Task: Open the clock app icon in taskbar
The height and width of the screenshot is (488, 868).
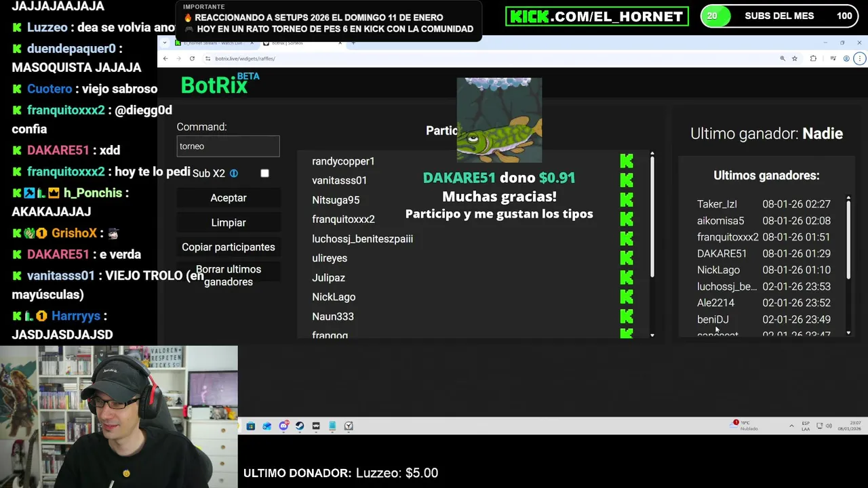Action: 349,426
